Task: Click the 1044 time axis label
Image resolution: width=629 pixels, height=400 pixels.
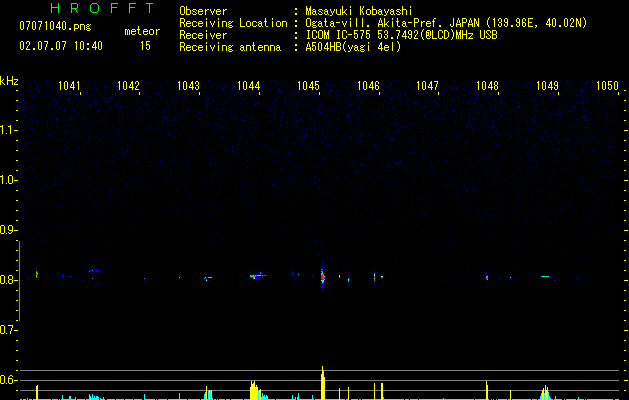Action: click(248, 86)
